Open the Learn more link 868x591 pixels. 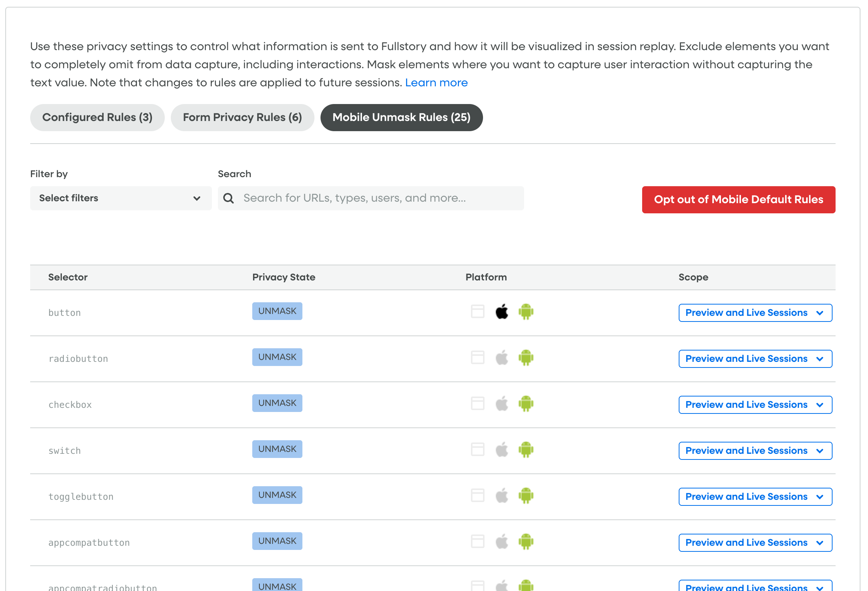(x=436, y=82)
